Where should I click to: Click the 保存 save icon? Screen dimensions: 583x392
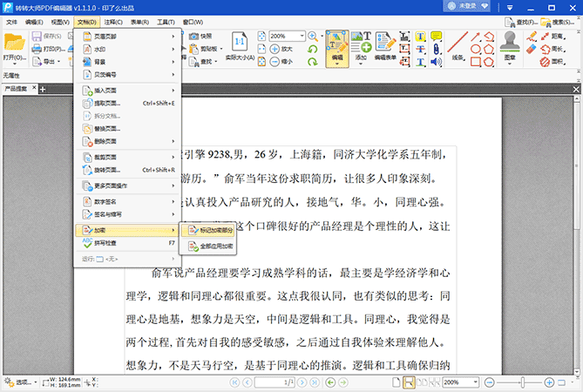coord(37,36)
